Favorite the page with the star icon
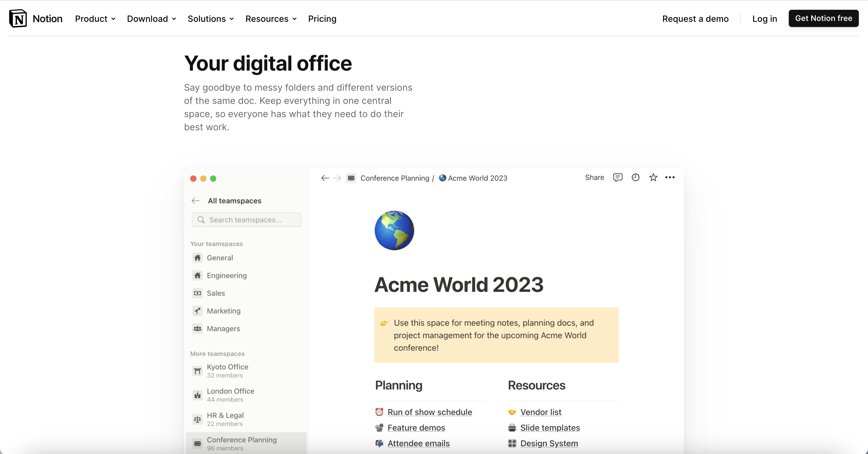Image resolution: width=868 pixels, height=454 pixels. (x=653, y=177)
